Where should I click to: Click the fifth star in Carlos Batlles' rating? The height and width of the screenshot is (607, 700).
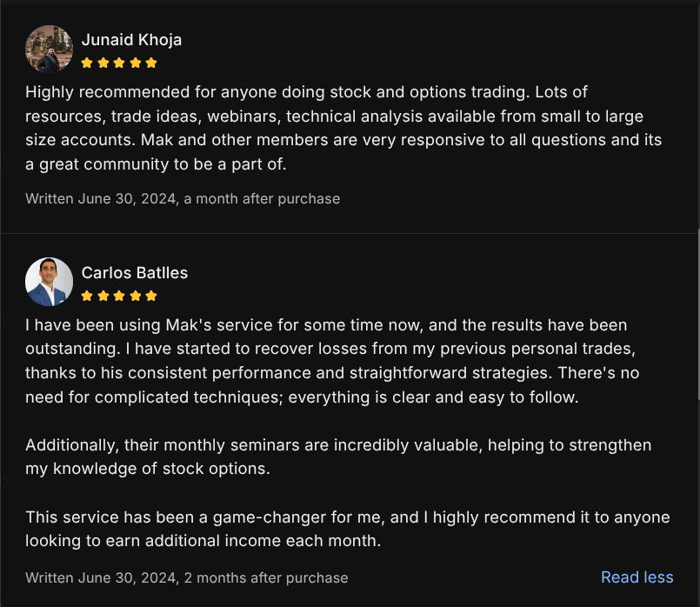[x=151, y=296]
